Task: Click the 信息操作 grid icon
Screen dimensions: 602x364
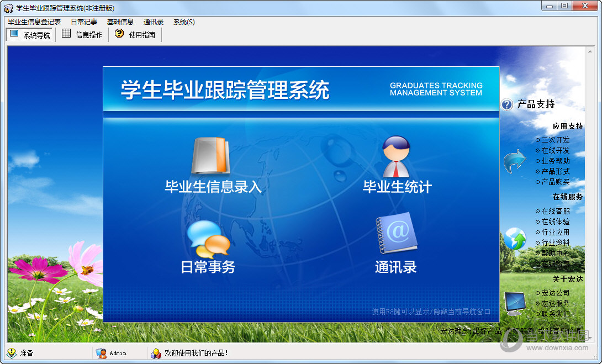Action: pos(66,34)
